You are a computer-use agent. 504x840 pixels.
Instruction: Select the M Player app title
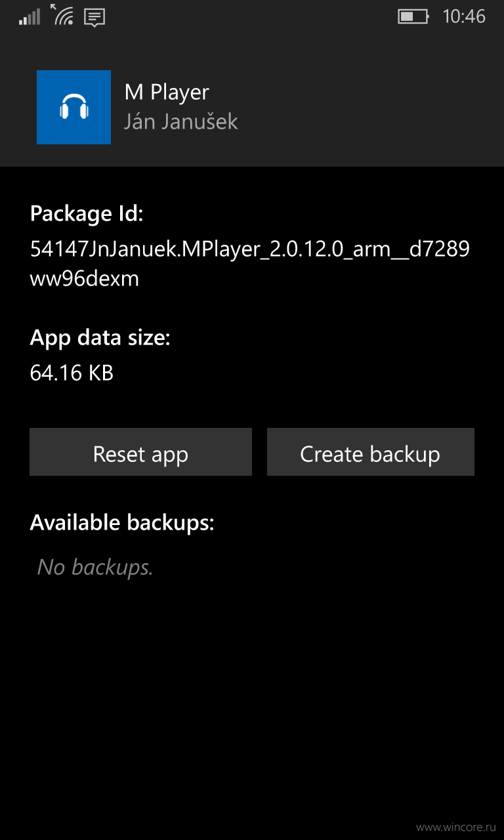point(167,93)
